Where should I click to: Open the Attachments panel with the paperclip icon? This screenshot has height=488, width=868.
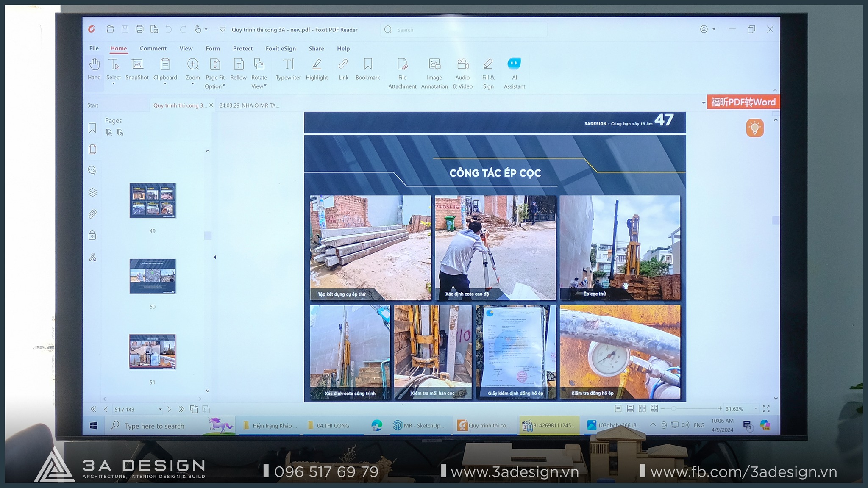(92, 214)
